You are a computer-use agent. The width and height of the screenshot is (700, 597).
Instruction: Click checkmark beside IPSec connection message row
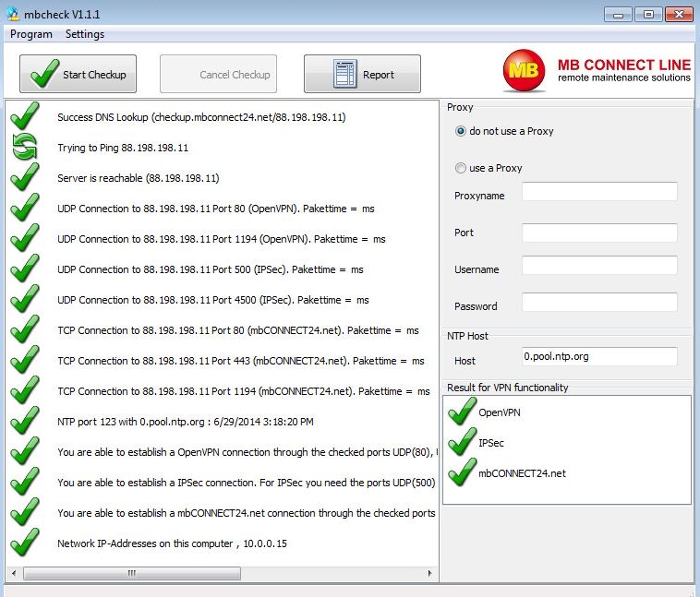coord(26,481)
